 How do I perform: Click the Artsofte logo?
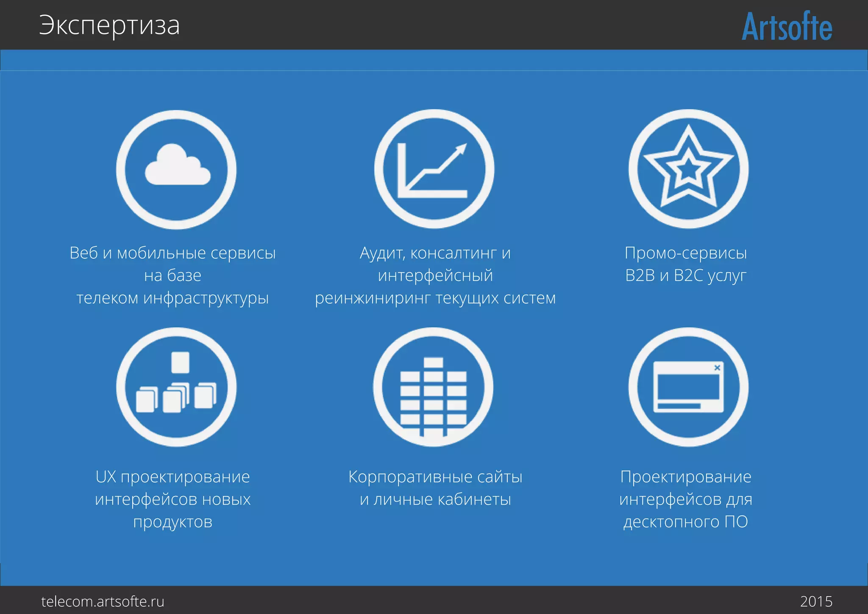coord(787,26)
